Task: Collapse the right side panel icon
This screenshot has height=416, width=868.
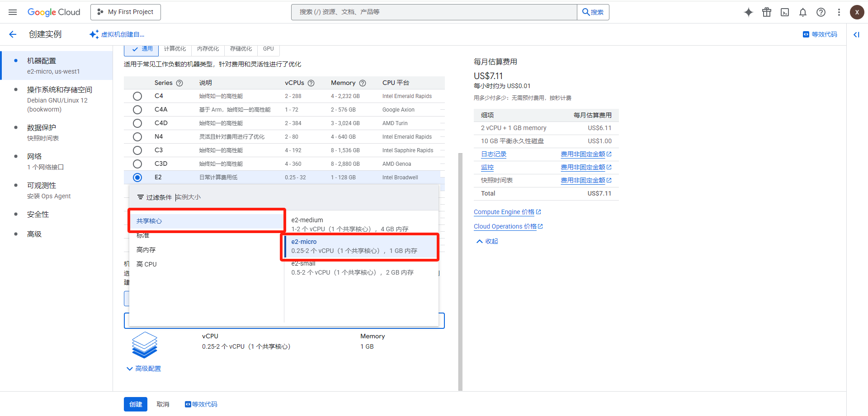Action: (856, 34)
